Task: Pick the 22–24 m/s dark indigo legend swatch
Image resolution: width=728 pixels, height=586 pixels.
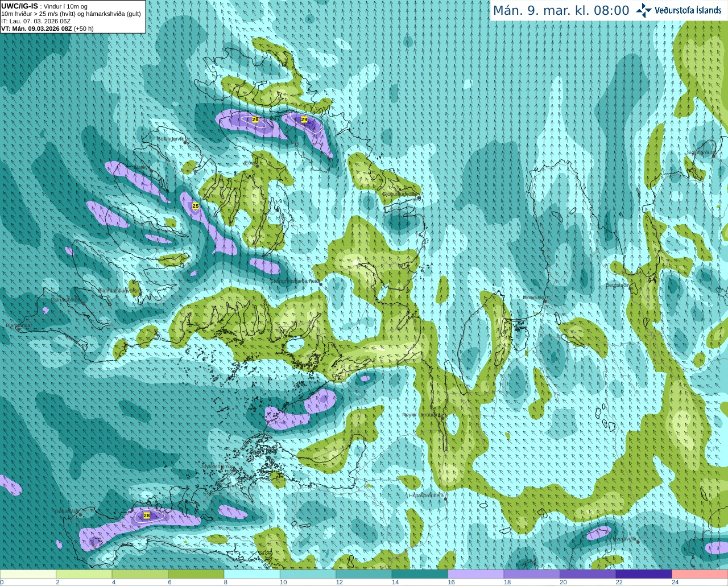Action: [644, 574]
